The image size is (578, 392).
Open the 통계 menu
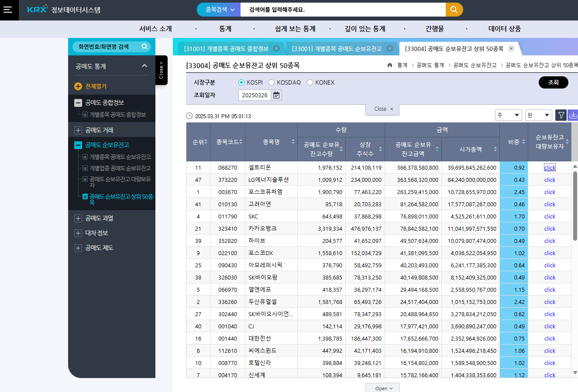(225, 29)
